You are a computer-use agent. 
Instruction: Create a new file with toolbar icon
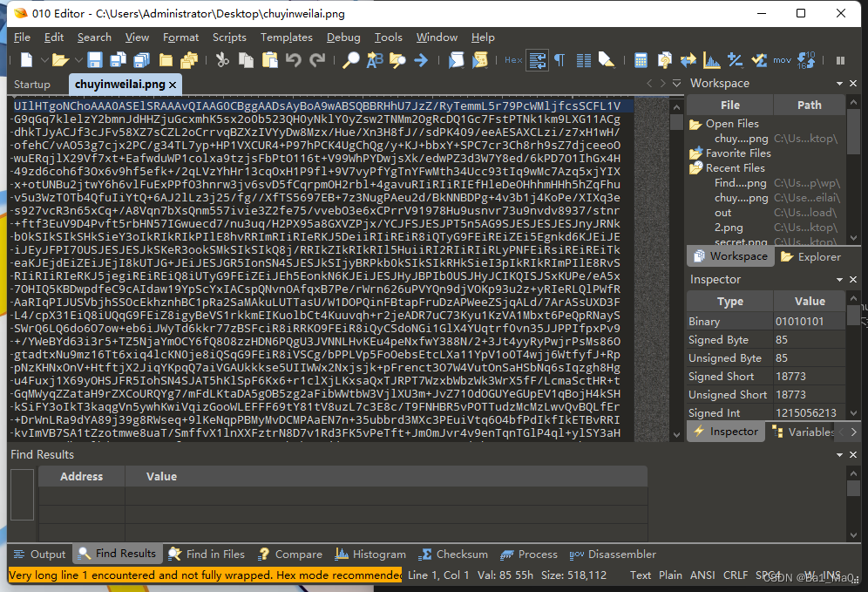pyautogui.click(x=26, y=60)
